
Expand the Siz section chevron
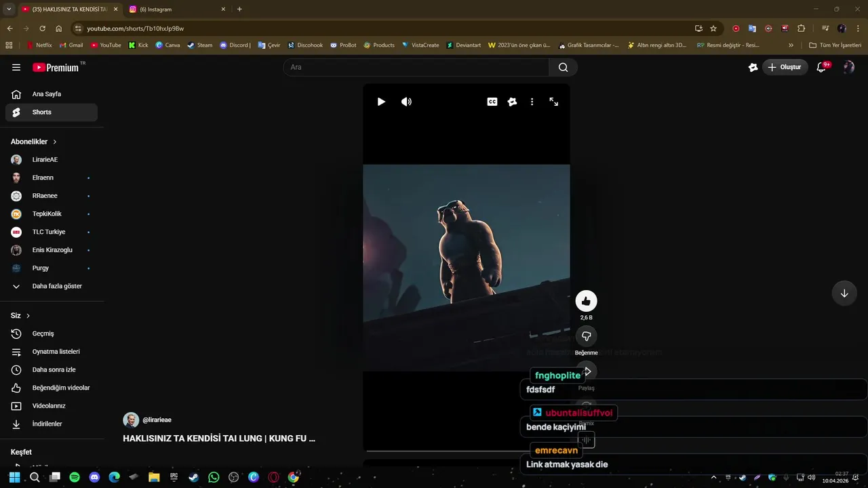(28, 316)
